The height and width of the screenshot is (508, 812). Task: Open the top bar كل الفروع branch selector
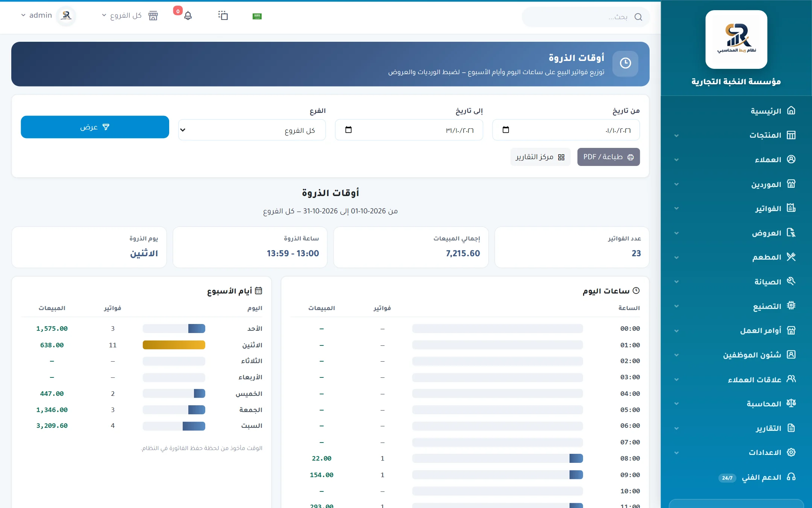(x=122, y=15)
